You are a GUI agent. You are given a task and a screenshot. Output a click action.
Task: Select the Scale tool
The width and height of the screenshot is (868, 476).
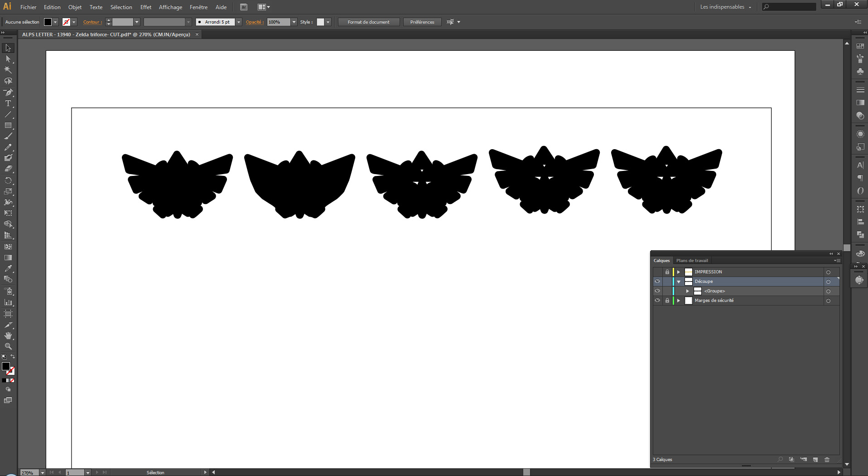click(x=8, y=191)
